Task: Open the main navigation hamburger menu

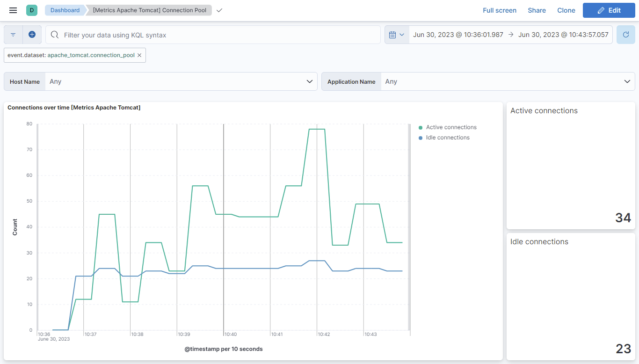Action: click(13, 10)
